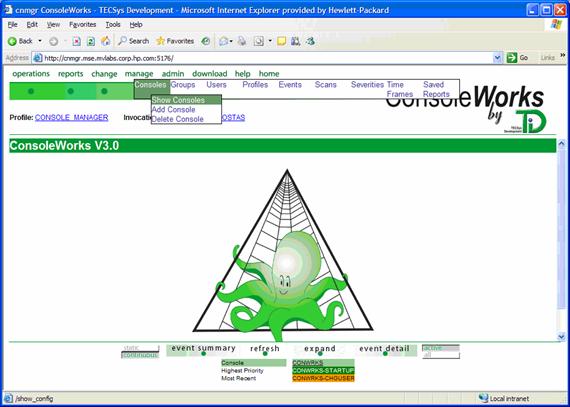Open the Favorites pane button

click(175, 41)
